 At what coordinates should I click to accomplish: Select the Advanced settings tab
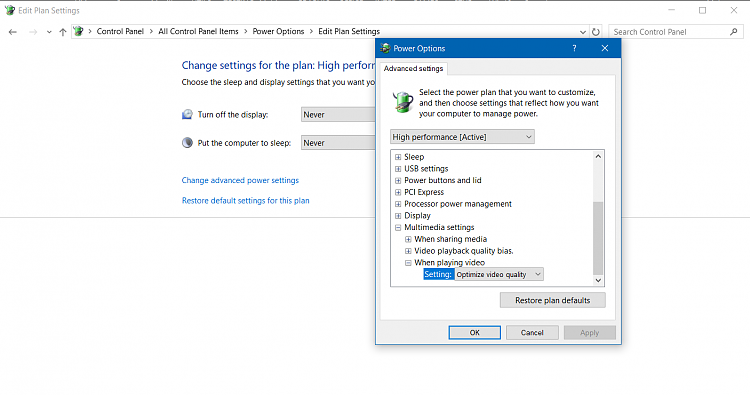413,68
